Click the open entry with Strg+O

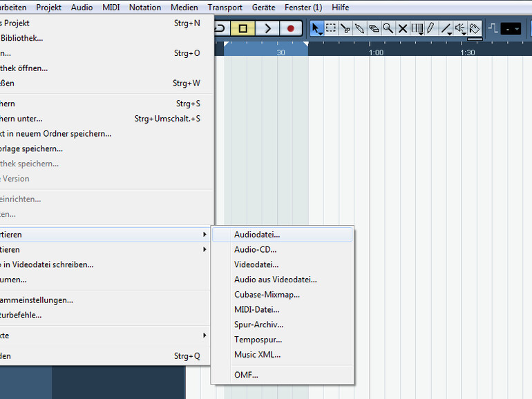(105, 53)
